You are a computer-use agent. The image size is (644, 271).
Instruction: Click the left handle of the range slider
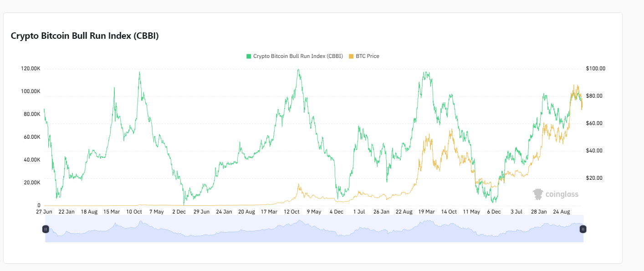click(x=46, y=229)
